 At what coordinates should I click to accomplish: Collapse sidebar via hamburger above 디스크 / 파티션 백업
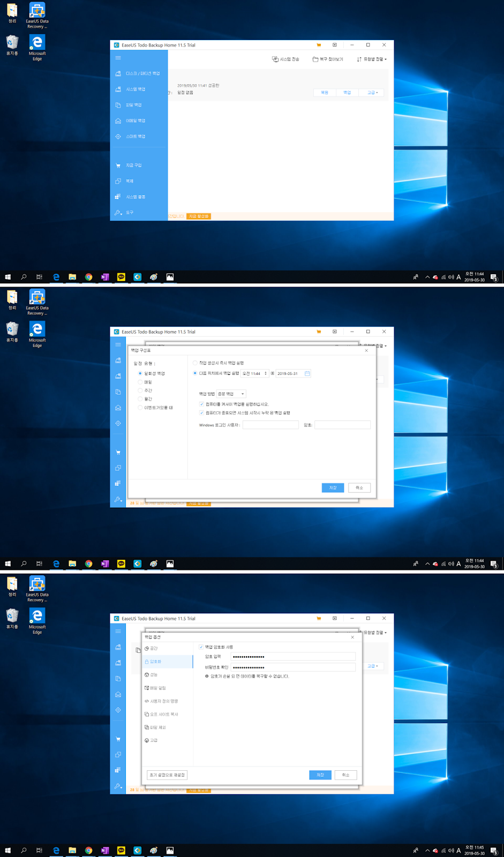(118, 58)
